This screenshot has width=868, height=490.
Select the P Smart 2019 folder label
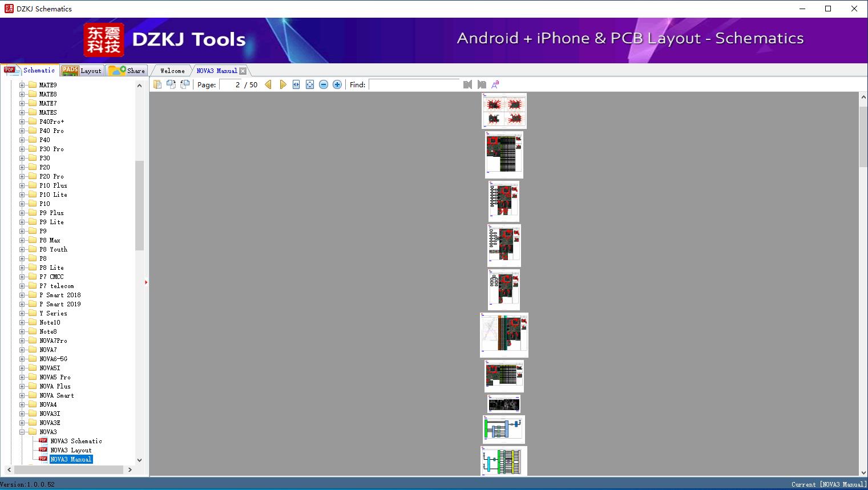click(x=60, y=304)
